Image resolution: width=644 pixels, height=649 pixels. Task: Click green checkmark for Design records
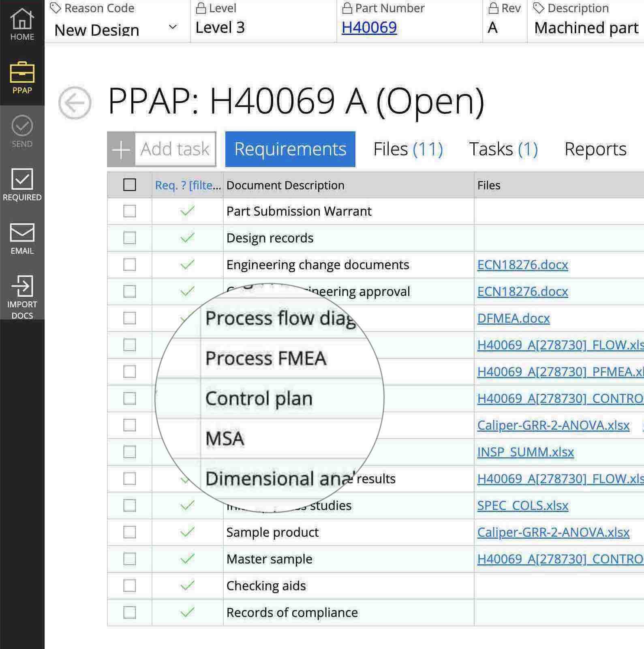(x=187, y=238)
